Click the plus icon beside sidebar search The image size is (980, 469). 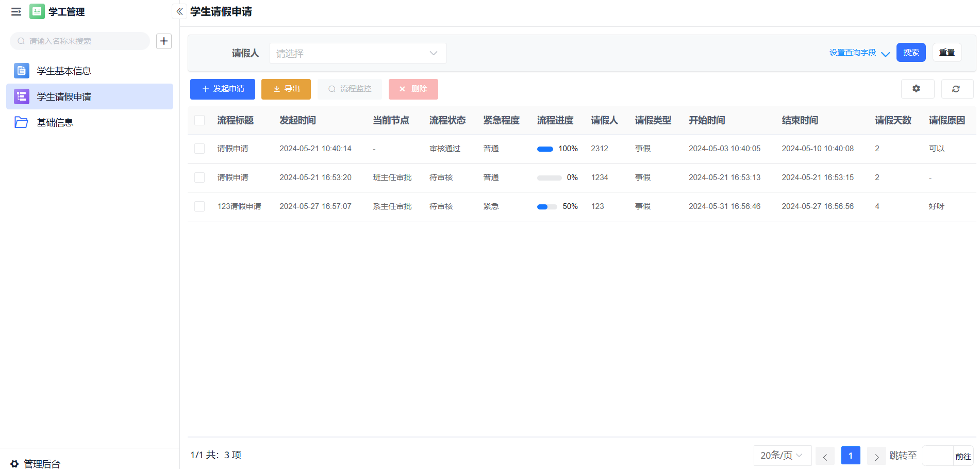coord(164,41)
